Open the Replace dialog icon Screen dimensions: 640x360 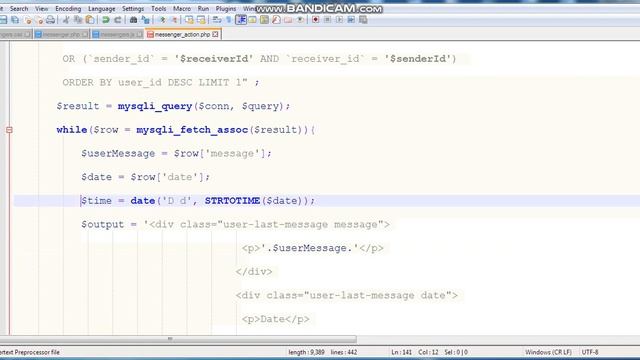tap(145, 20)
